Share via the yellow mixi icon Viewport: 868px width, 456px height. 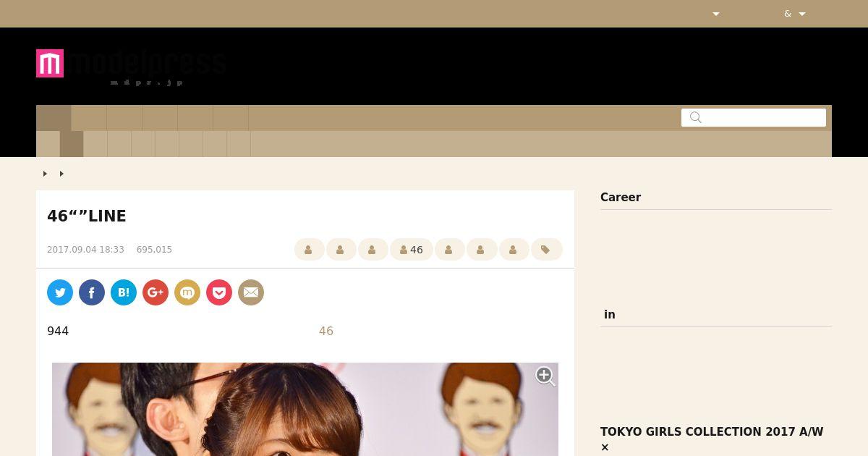pos(187,292)
